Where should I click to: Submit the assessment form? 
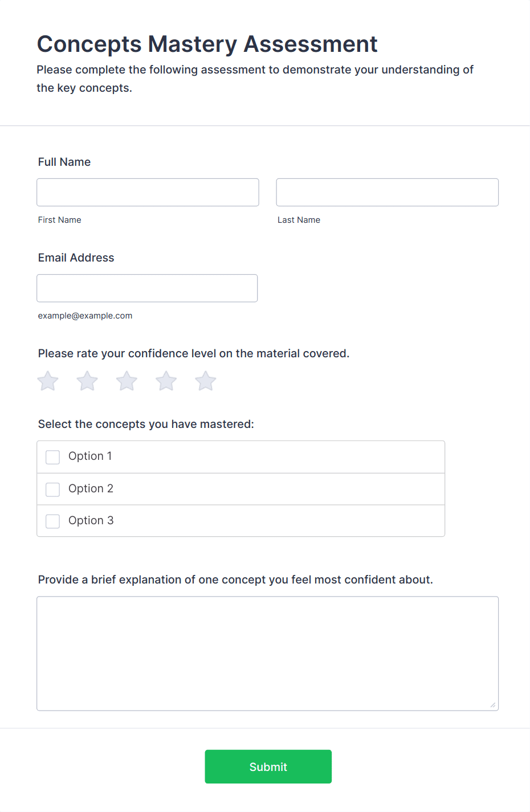click(268, 766)
